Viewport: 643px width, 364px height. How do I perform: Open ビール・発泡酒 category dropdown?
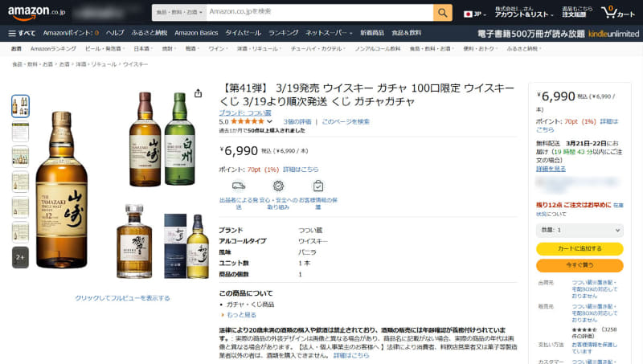pos(104,49)
